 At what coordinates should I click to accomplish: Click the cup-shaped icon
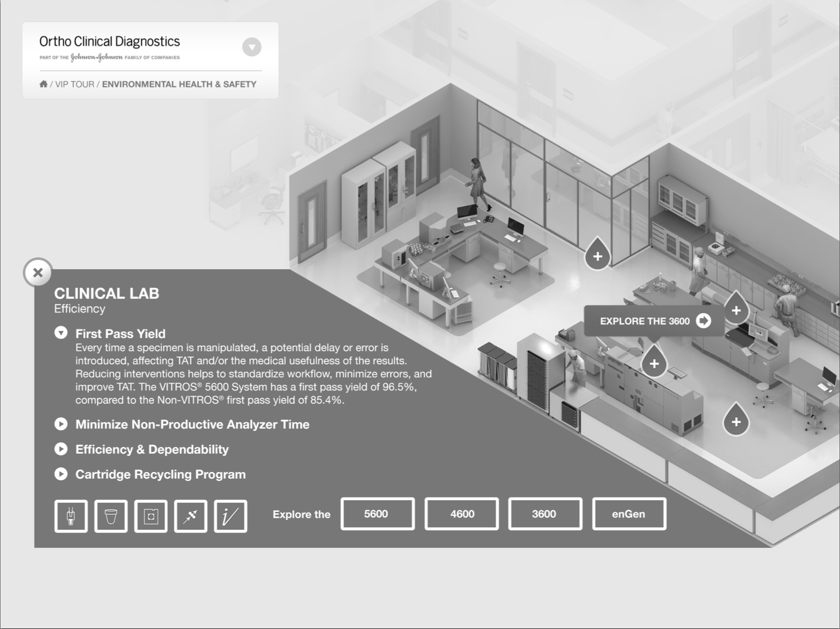coord(111,516)
